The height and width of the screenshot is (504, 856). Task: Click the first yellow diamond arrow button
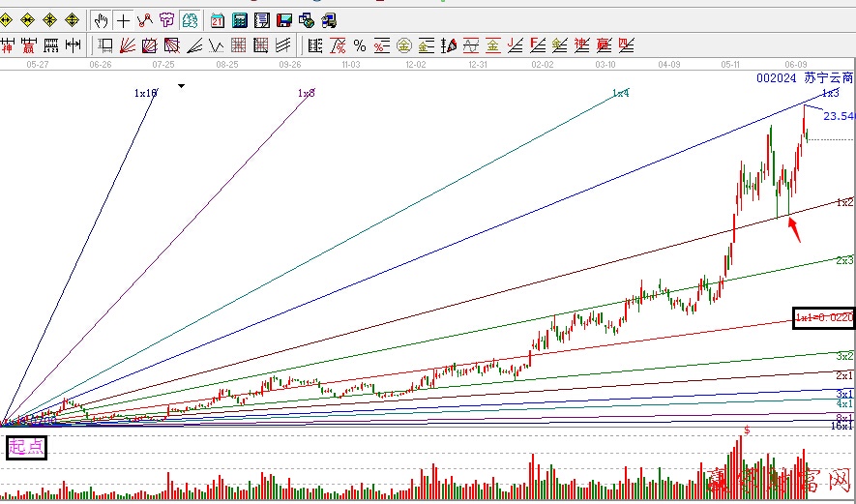coord(8,19)
